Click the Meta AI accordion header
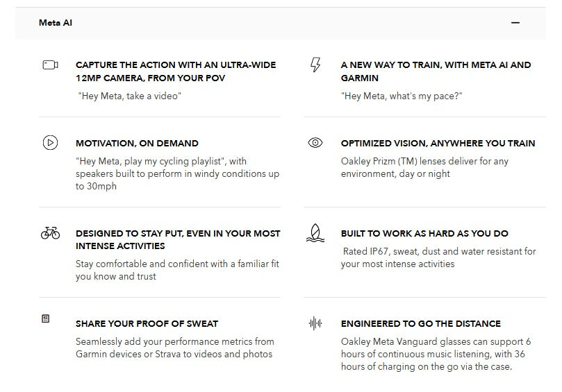 (56, 23)
